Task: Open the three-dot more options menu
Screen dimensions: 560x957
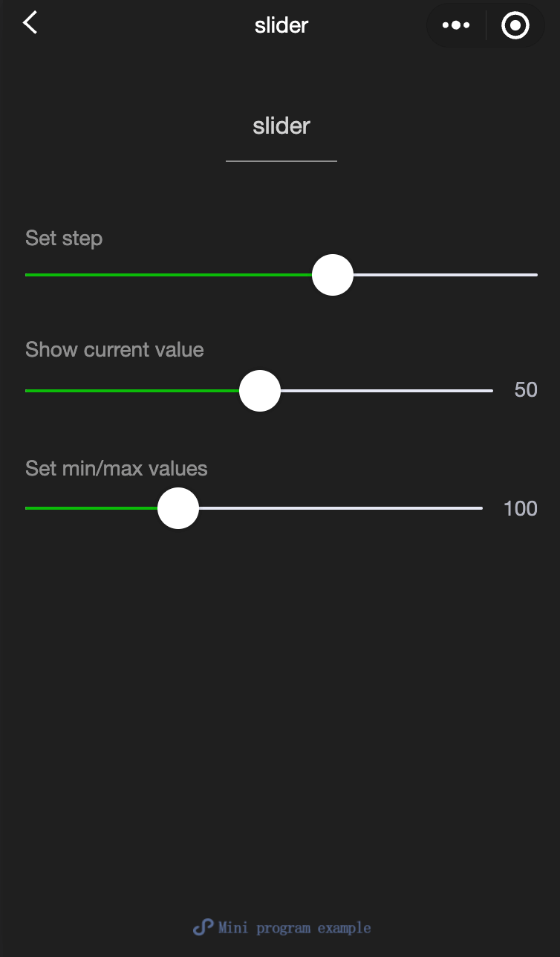Action: tap(455, 25)
